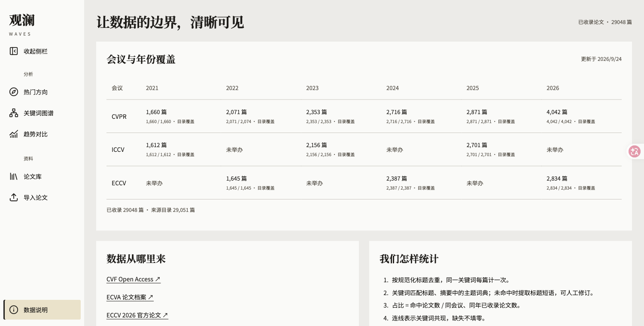Click the library books icon for 论文库
This screenshot has height=326, width=644.
14,176
